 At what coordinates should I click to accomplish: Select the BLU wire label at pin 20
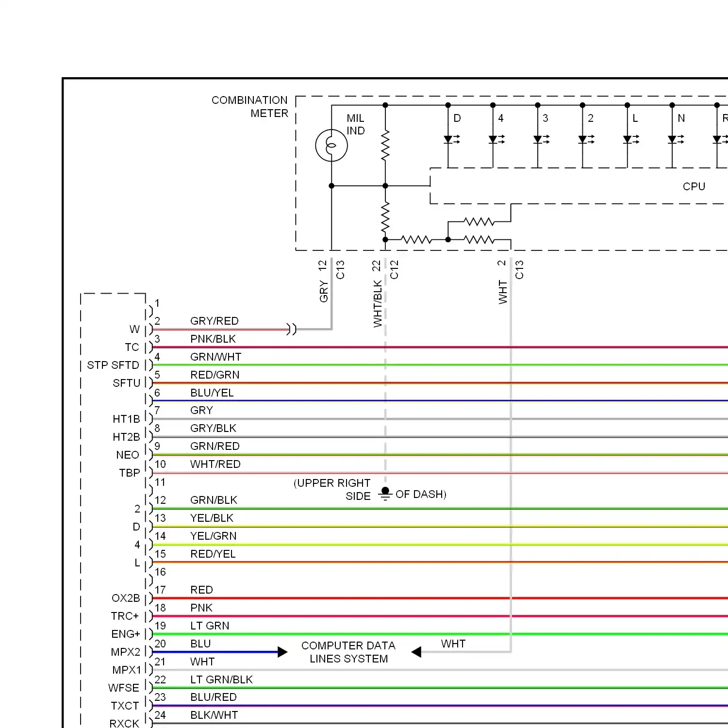(x=200, y=644)
